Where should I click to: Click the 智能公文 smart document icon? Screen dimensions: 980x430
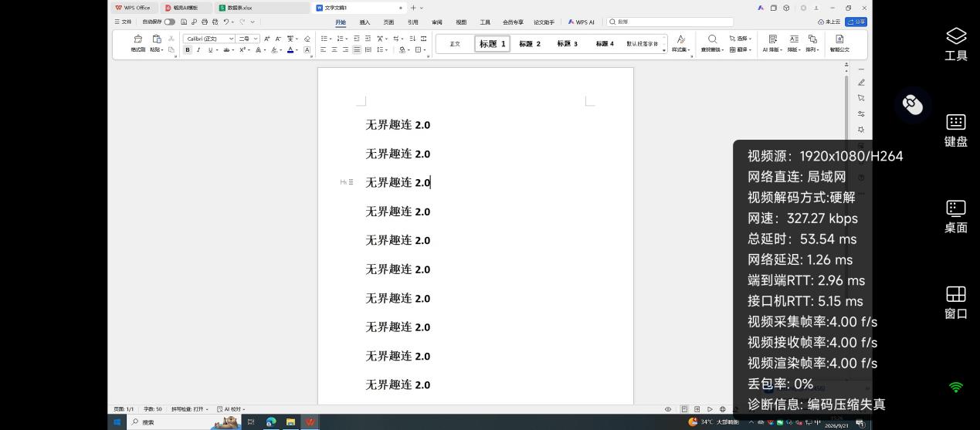839,39
